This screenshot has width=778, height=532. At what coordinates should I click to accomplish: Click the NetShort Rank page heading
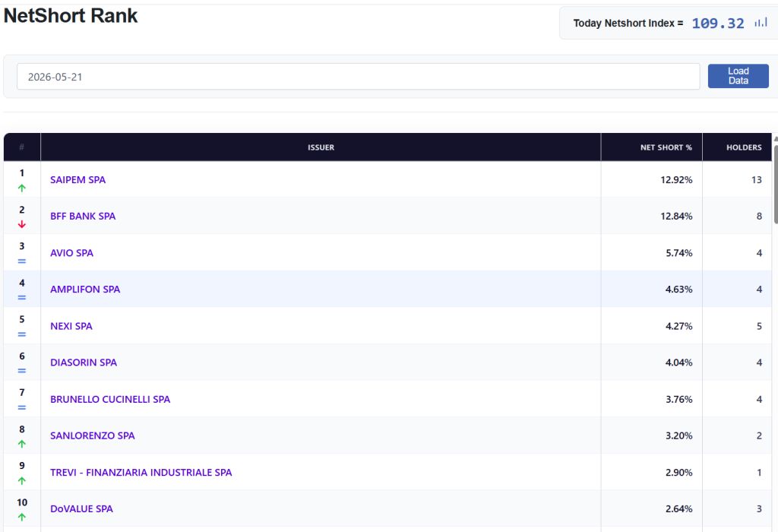pyautogui.click(x=71, y=16)
